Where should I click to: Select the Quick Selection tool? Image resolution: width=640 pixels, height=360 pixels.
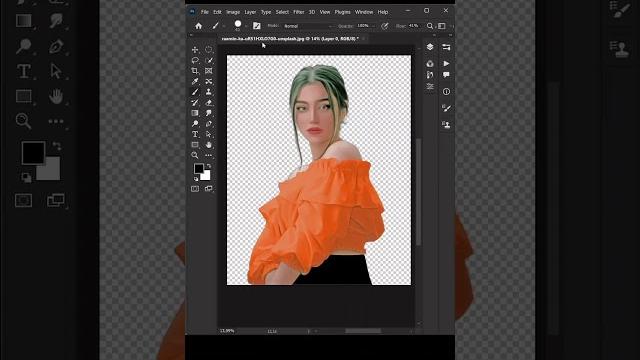pyautogui.click(x=209, y=60)
